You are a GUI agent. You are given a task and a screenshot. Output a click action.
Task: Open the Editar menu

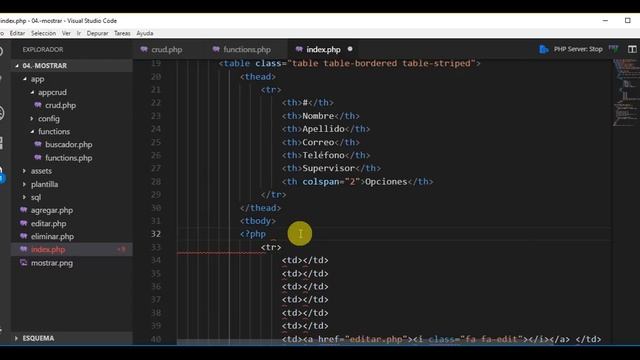[x=17, y=33]
